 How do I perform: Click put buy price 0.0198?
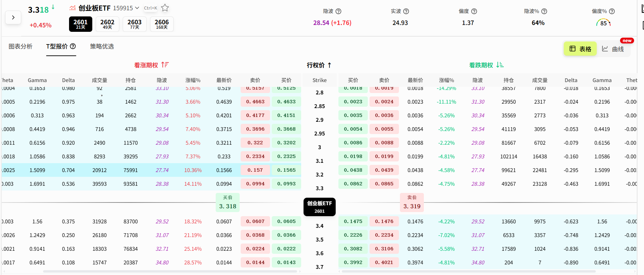[x=353, y=156]
